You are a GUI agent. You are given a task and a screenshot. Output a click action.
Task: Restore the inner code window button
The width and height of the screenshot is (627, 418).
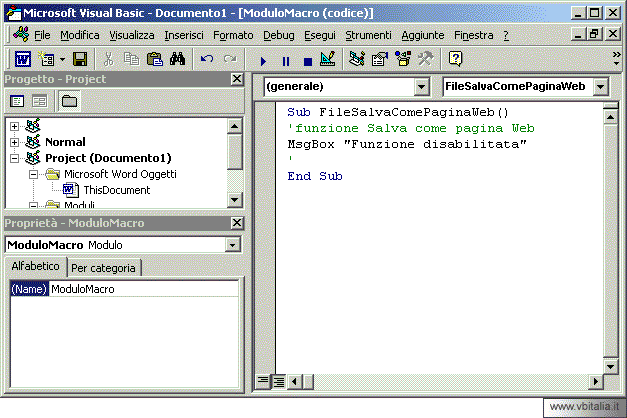pos(594,34)
